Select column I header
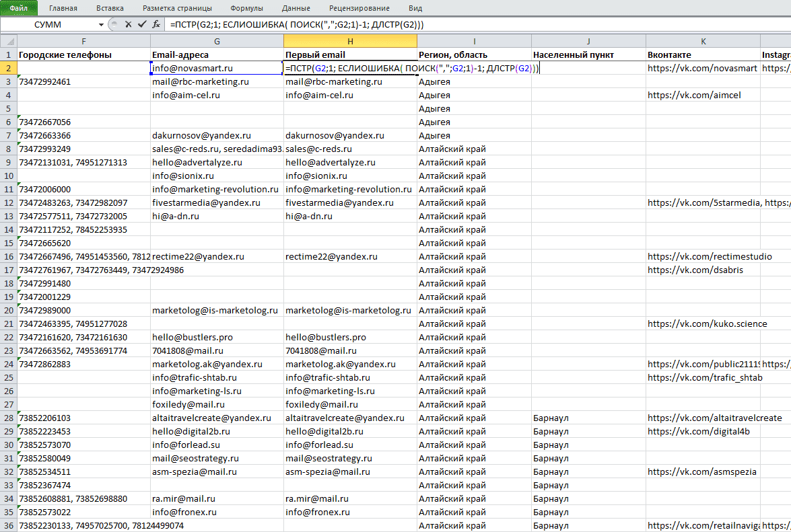This screenshot has height=532, width=791. click(474, 41)
